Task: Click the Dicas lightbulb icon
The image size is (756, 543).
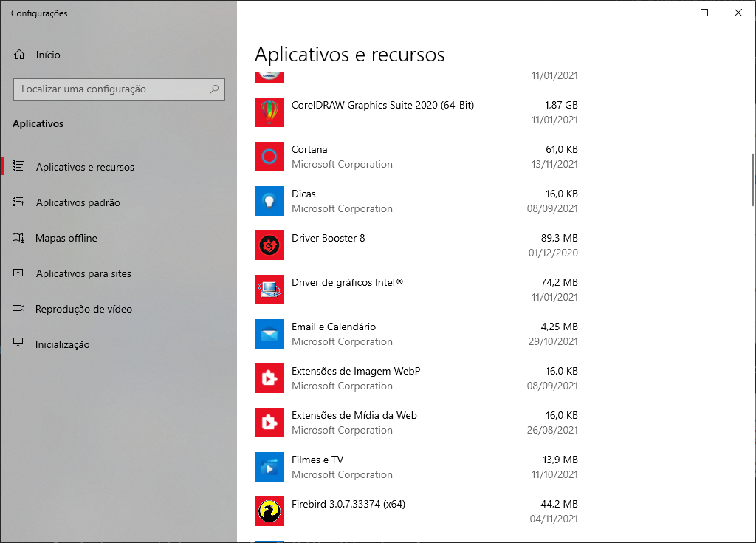Action: pyautogui.click(x=269, y=201)
